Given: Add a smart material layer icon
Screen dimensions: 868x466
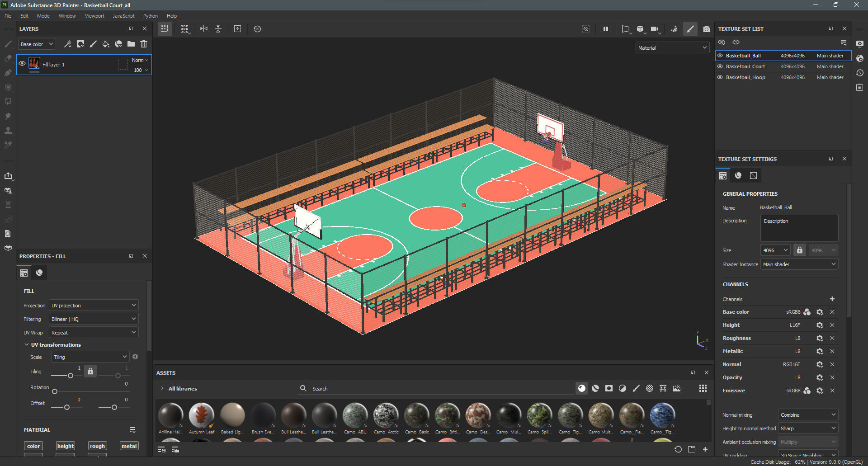Looking at the screenshot, I should click(x=118, y=44).
